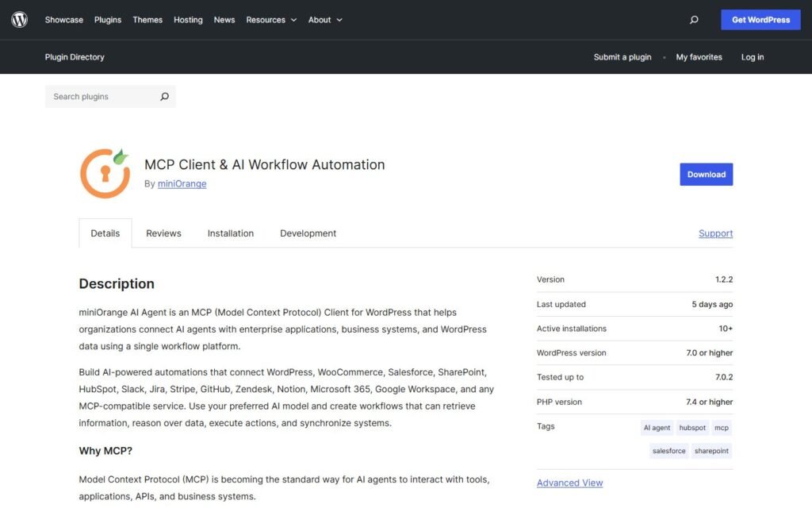
Task: Click the '7.4 or higher' PHP version value
Action: tap(710, 402)
